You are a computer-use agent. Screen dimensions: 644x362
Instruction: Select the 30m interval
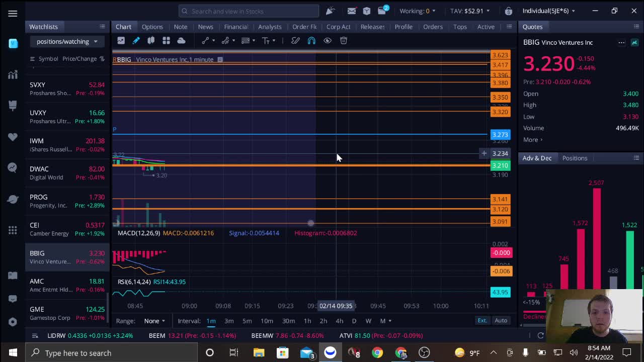point(288,321)
